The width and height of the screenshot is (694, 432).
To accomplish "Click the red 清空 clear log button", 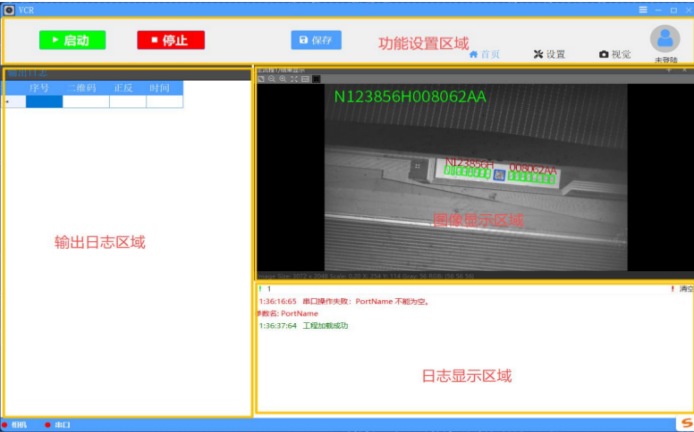I will point(682,289).
